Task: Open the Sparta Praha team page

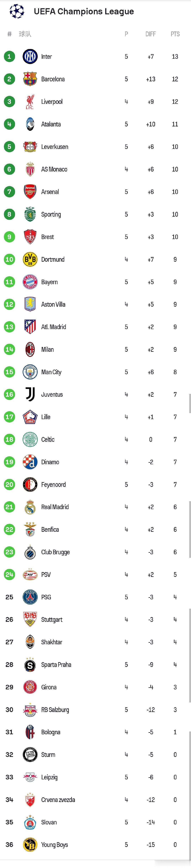Action: (56, 665)
